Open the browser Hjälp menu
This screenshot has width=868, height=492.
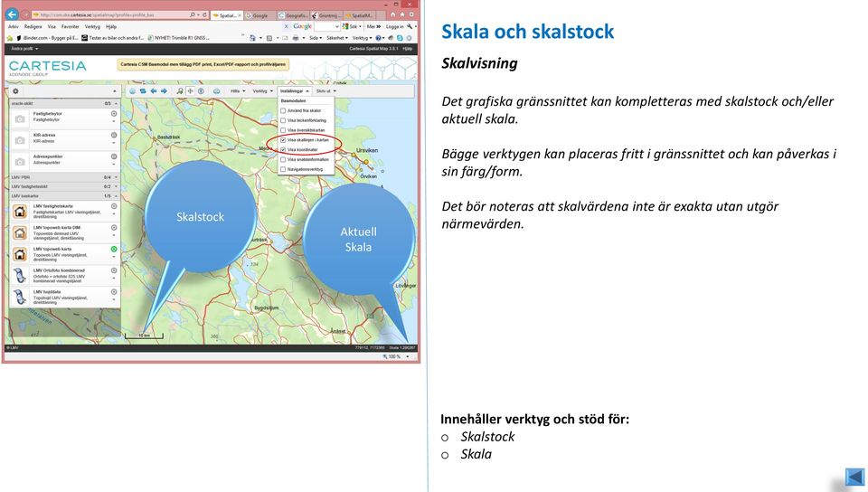coord(110,26)
